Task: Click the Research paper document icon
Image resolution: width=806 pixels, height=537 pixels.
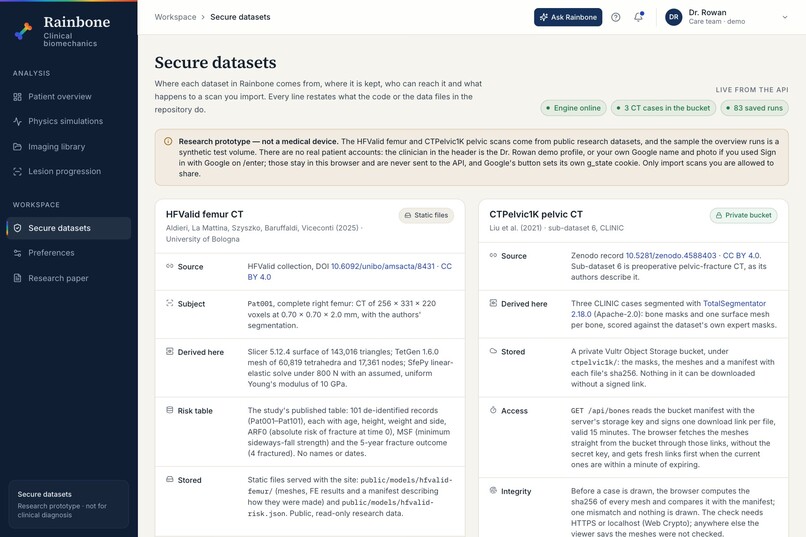Action: coord(17,278)
